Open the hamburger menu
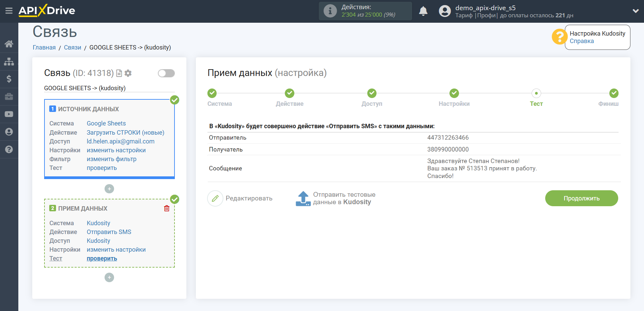The image size is (644, 311). click(x=9, y=11)
